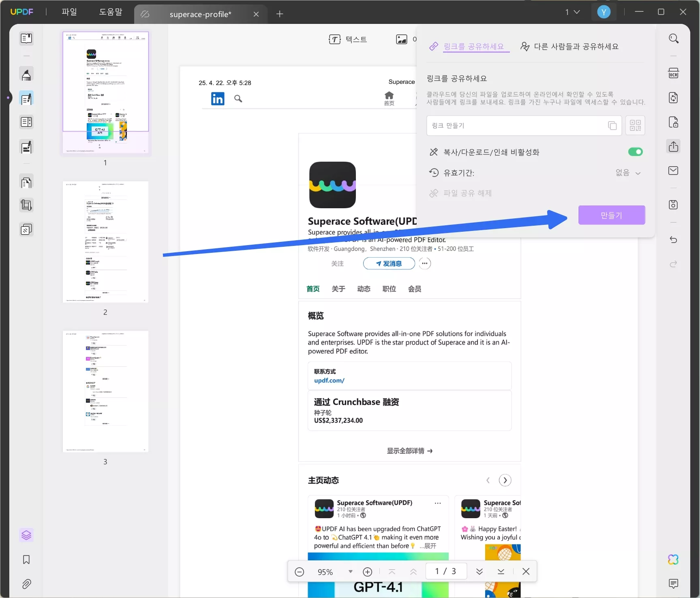
Task: Click the more options ellipsis beside 发消息
Action: click(425, 263)
